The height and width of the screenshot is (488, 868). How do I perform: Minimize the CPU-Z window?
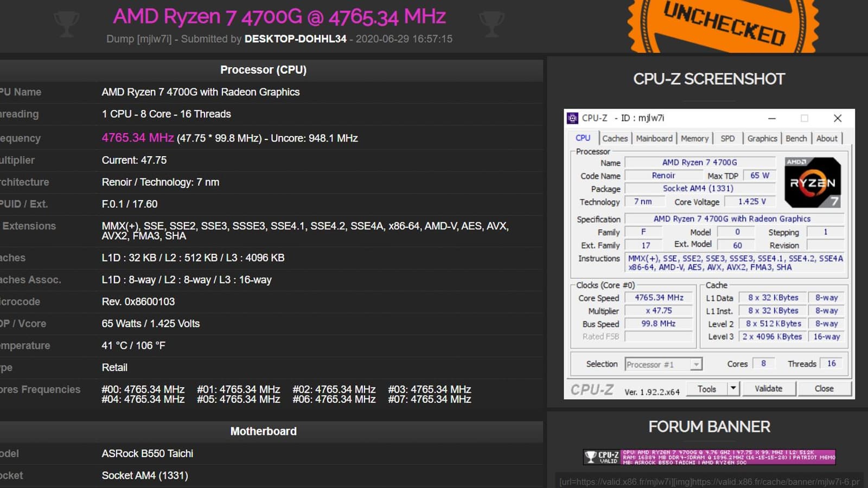[772, 118]
